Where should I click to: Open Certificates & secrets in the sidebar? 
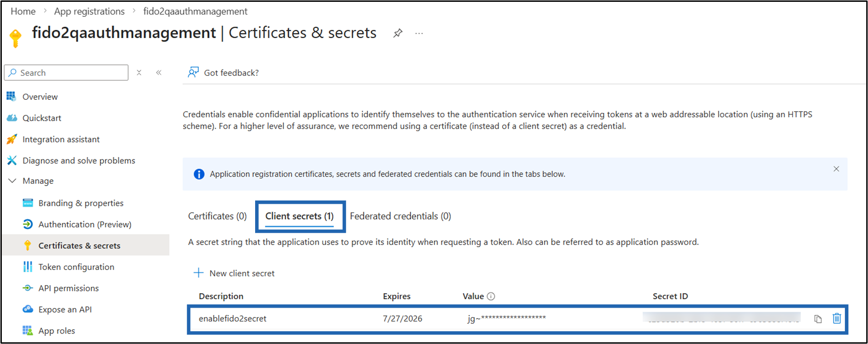86,246
